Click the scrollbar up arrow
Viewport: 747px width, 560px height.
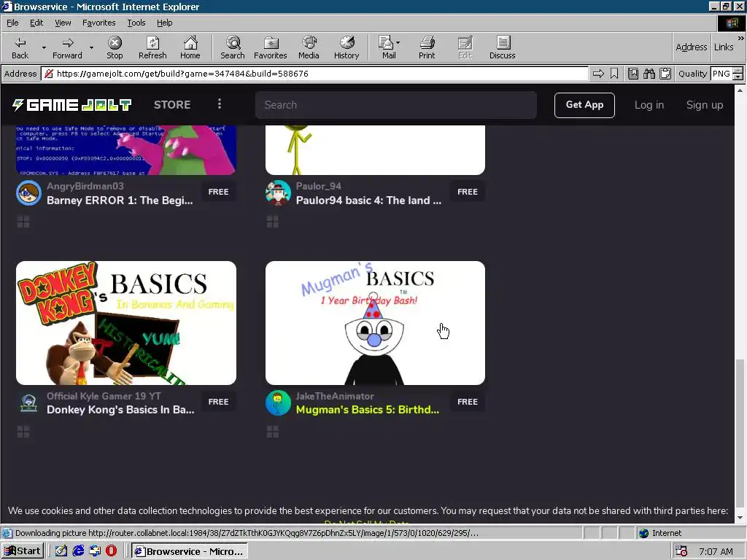[740, 90]
